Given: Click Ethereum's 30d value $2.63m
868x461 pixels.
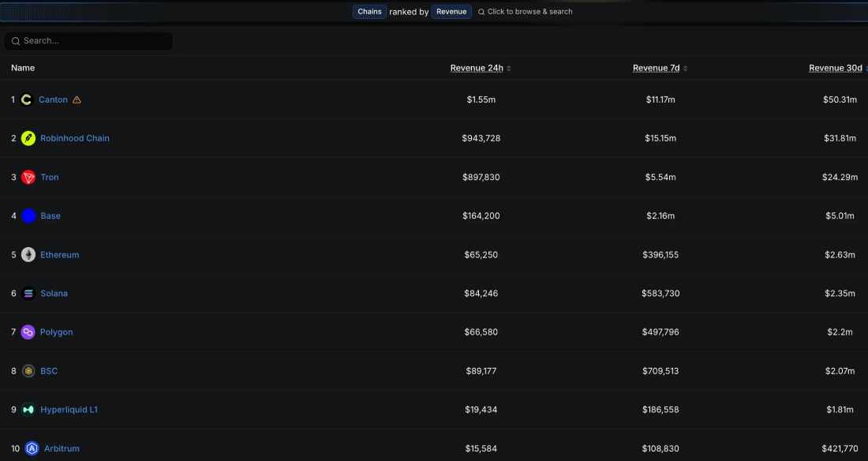Looking at the screenshot, I should click(x=840, y=255).
